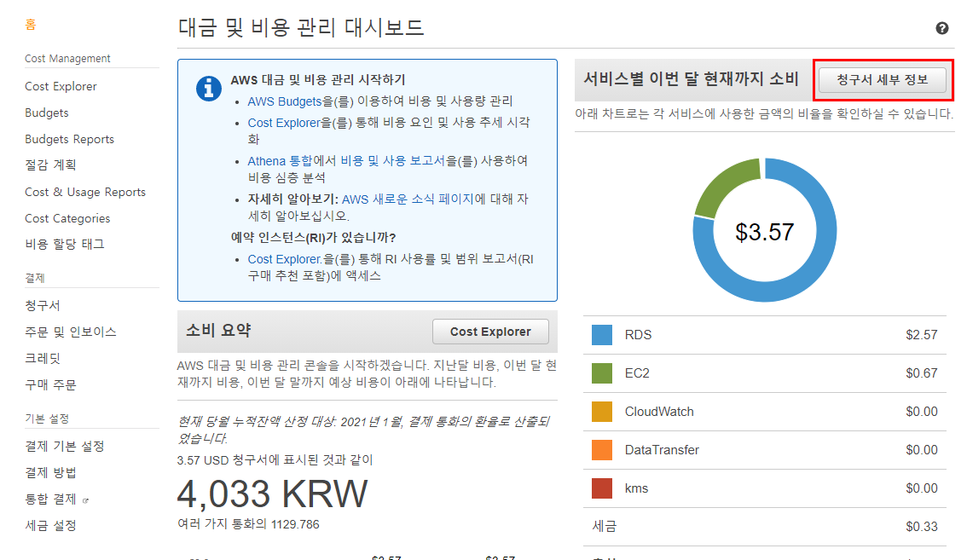Open 통합 결제 in sidebar
Viewport: 967px width, 560px height.
tap(50, 499)
